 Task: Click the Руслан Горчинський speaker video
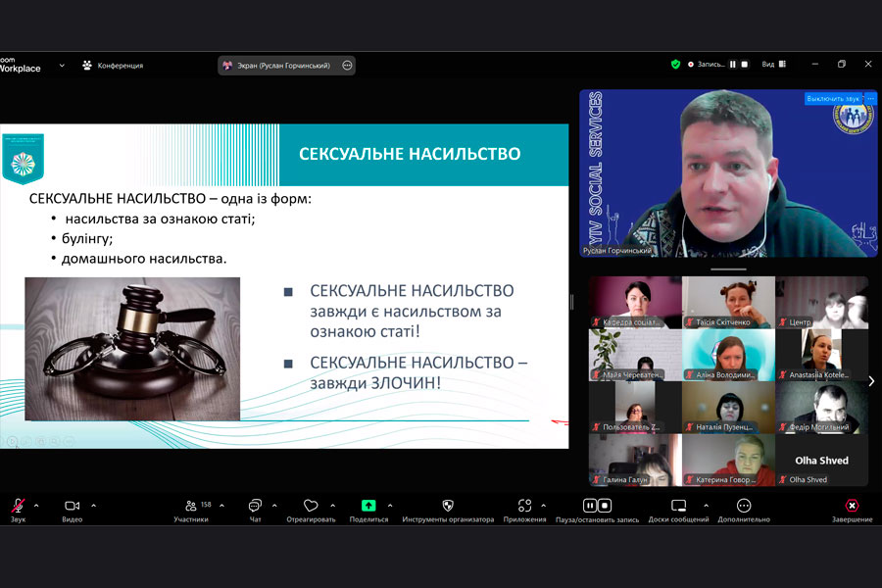[728, 173]
